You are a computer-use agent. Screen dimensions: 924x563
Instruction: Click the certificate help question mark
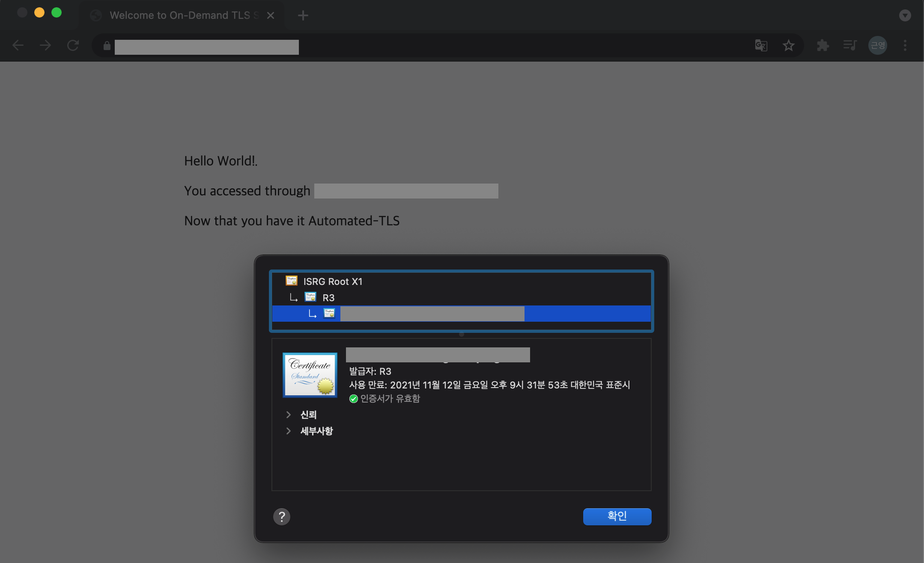(281, 517)
